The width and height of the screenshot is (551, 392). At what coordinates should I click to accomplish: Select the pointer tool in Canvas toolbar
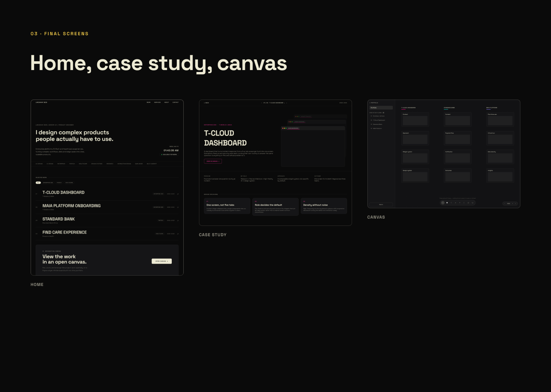[x=443, y=203]
